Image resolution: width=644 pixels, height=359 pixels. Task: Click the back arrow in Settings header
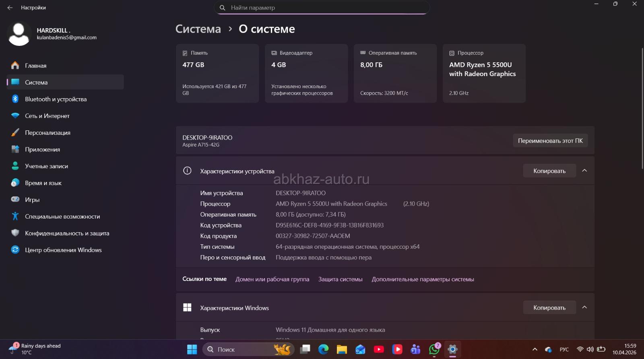point(10,8)
